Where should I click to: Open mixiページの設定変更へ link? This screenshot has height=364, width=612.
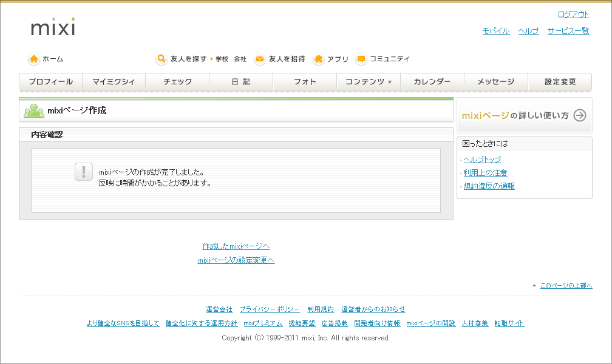point(236,260)
